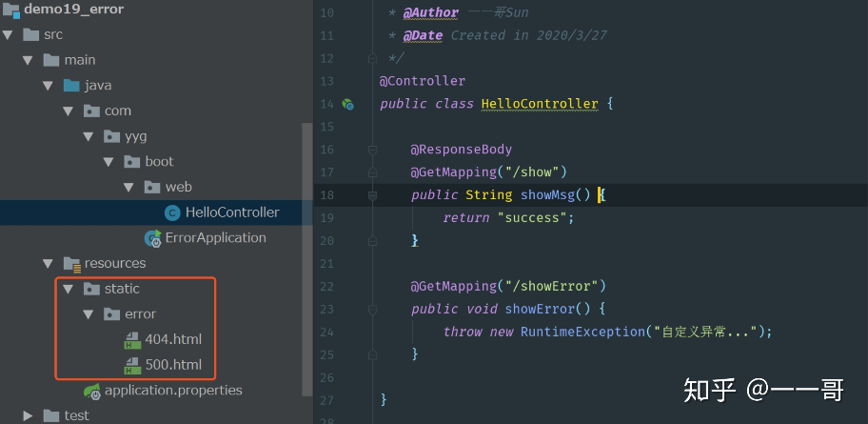This screenshot has height=424, width=868.
Task: Fold the showMsg method at line 18
Action: 372,195
